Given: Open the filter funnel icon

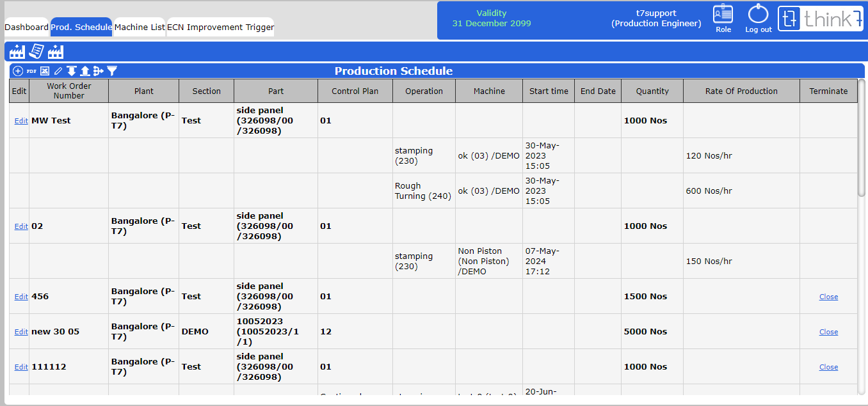Looking at the screenshot, I should point(112,71).
